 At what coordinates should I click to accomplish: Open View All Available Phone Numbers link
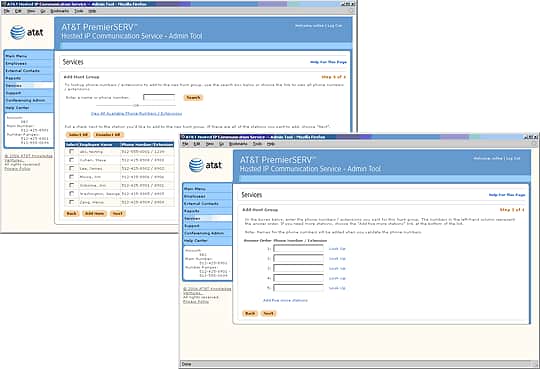click(x=136, y=113)
